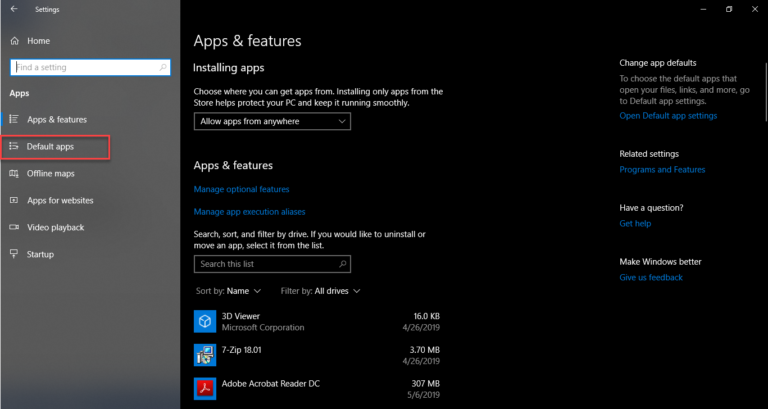The height and width of the screenshot is (409, 768).
Task: Click the 7-Zip 18.01 app icon
Action: coord(204,355)
